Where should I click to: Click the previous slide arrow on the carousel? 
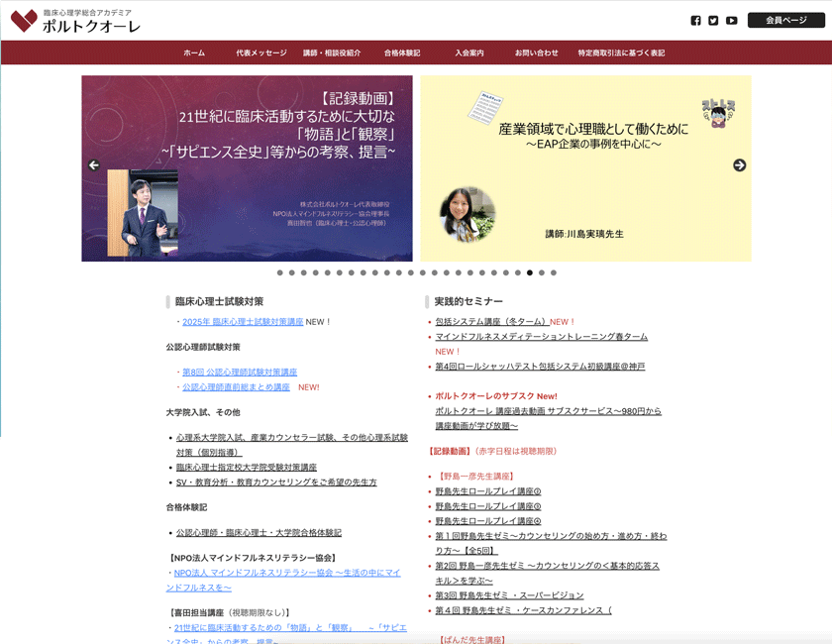[x=94, y=165]
